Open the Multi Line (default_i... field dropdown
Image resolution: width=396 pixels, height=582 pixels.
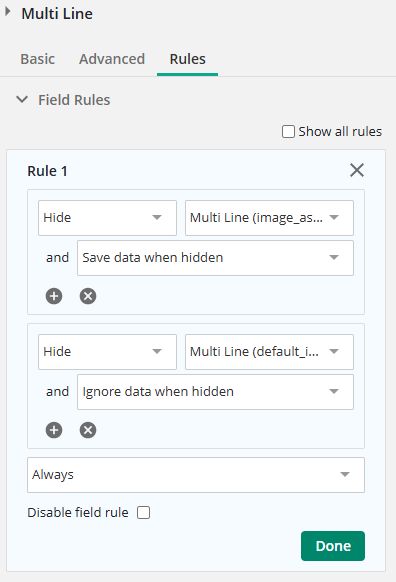269,352
